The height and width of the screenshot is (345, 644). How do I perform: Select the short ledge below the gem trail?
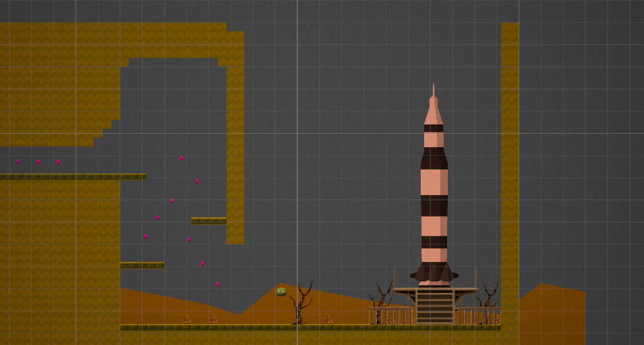point(142,265)
